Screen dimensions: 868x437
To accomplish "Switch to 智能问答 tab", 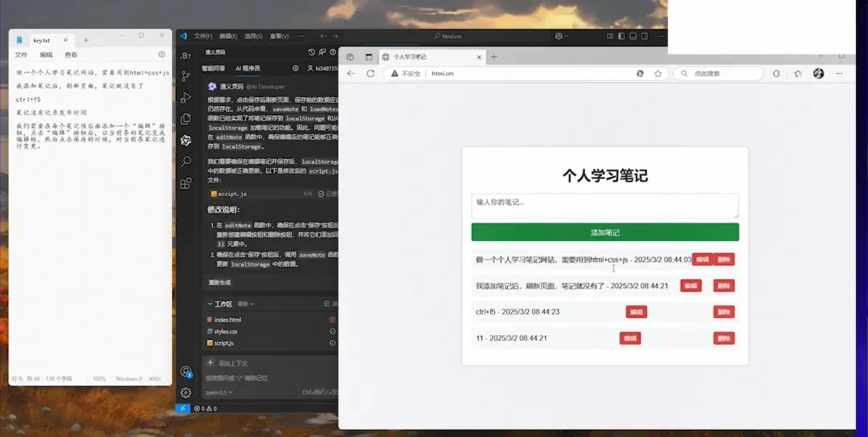I will (x=213, y=68).
